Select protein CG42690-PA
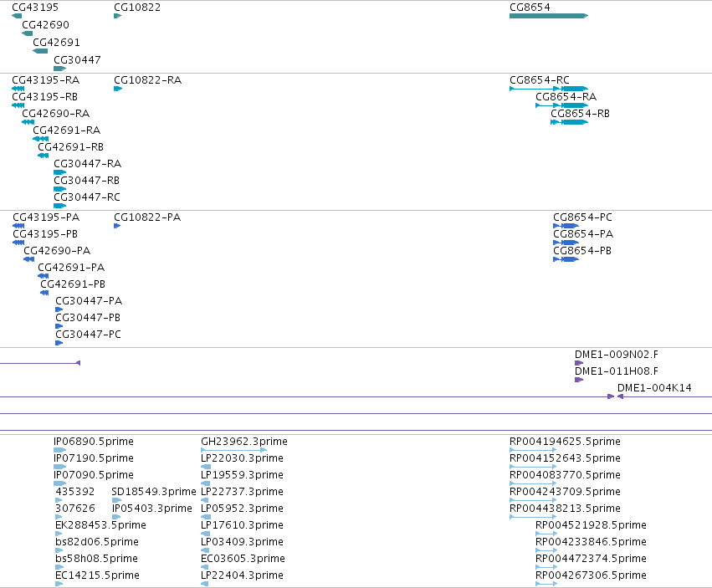Screen dimensions: 712x588 pyautogui.click(x=57, y=251)
